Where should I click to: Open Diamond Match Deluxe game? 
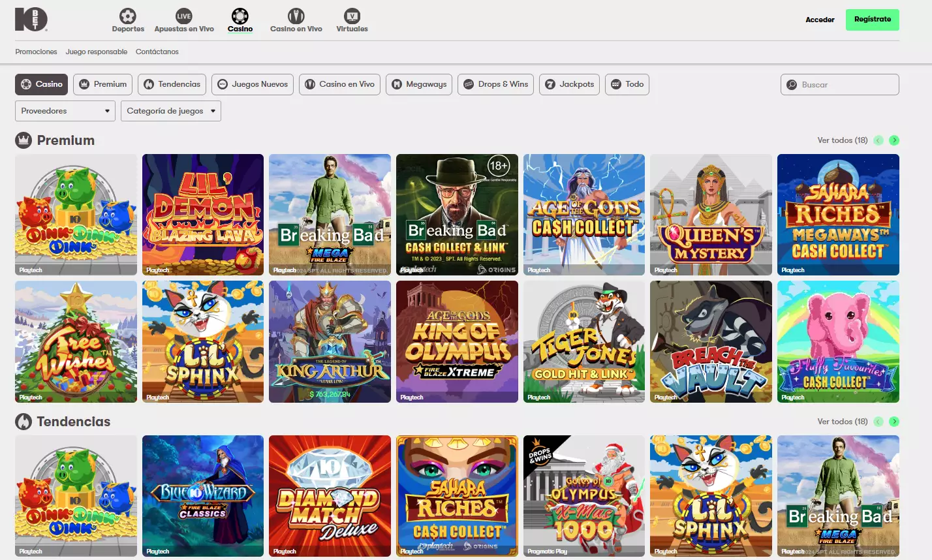point(330,496)
